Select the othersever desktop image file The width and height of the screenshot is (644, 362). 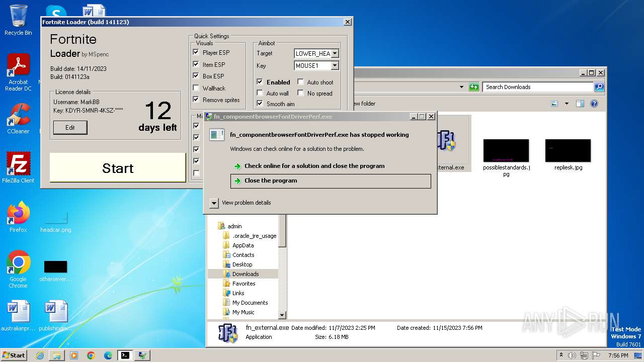tap(55, 271)
